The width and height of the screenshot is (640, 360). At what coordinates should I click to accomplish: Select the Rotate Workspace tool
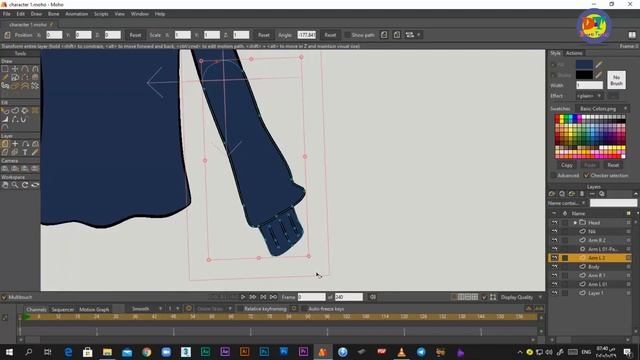click(25, 185)
